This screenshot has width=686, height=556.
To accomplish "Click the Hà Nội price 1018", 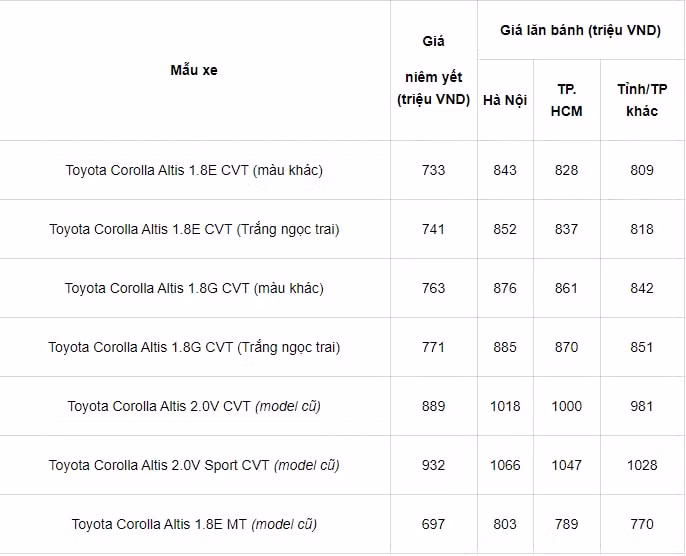I will (x=505, y=406).
